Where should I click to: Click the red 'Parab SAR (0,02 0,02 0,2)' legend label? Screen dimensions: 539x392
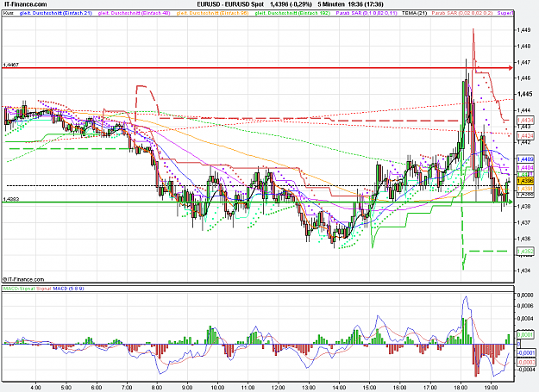[462, 13]
